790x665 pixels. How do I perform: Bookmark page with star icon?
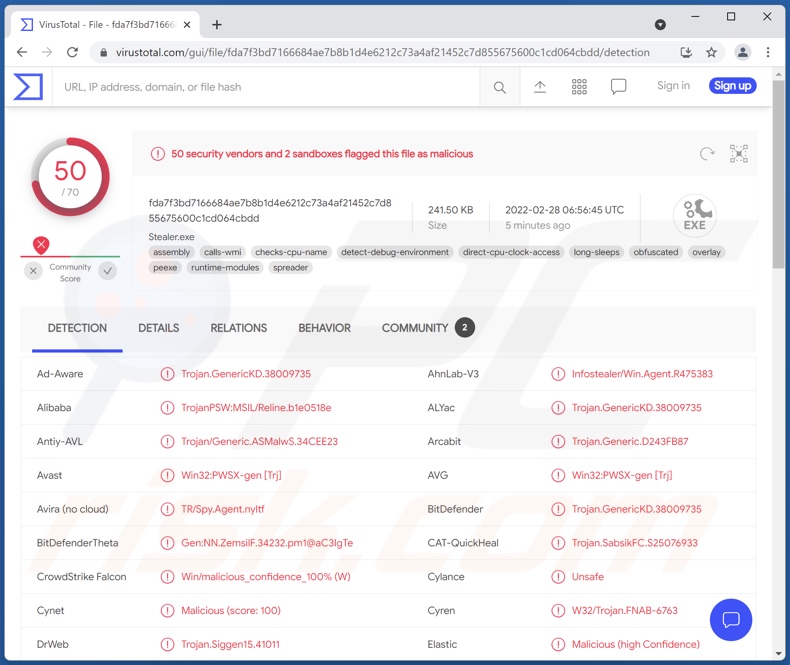(711, 52)
